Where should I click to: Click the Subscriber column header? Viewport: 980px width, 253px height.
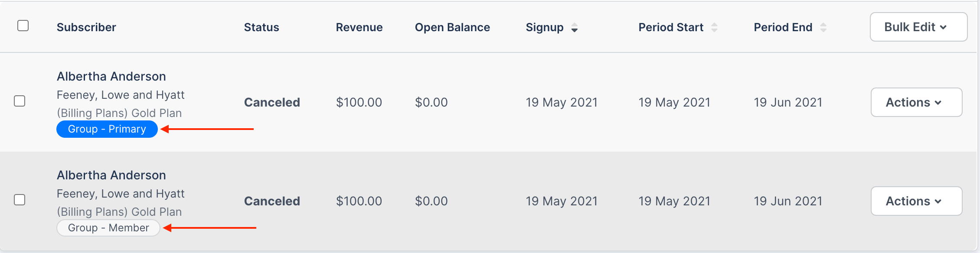(86, 27)
